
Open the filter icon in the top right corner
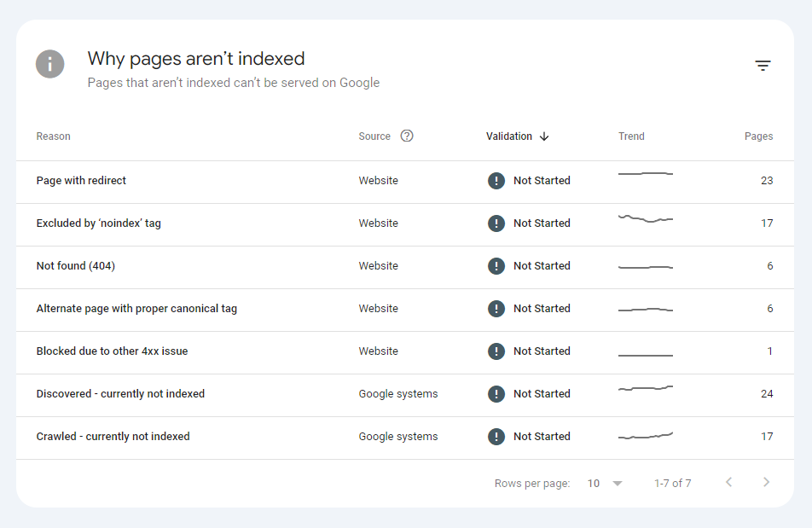point(762,65)
